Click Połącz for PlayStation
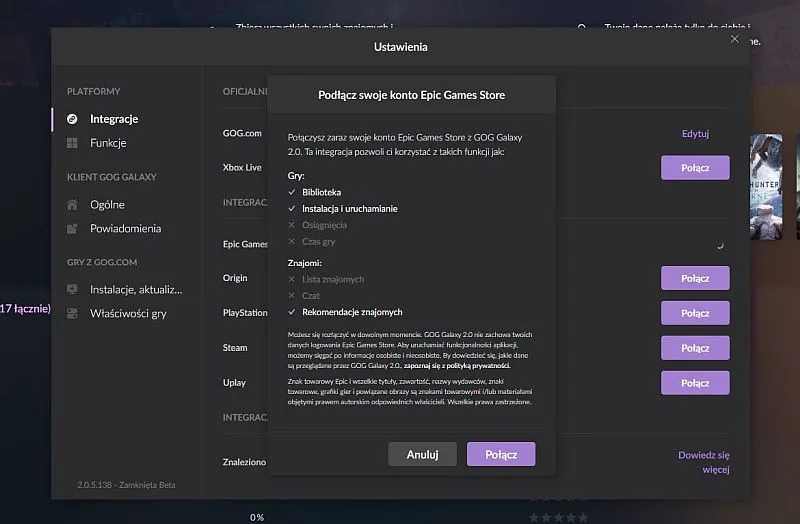Image resolution: width=800 pixels, height=524 pixels. coord(695,313)
